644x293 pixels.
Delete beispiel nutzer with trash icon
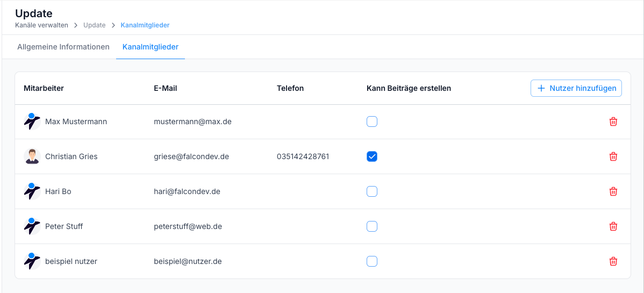coord(613,261)
